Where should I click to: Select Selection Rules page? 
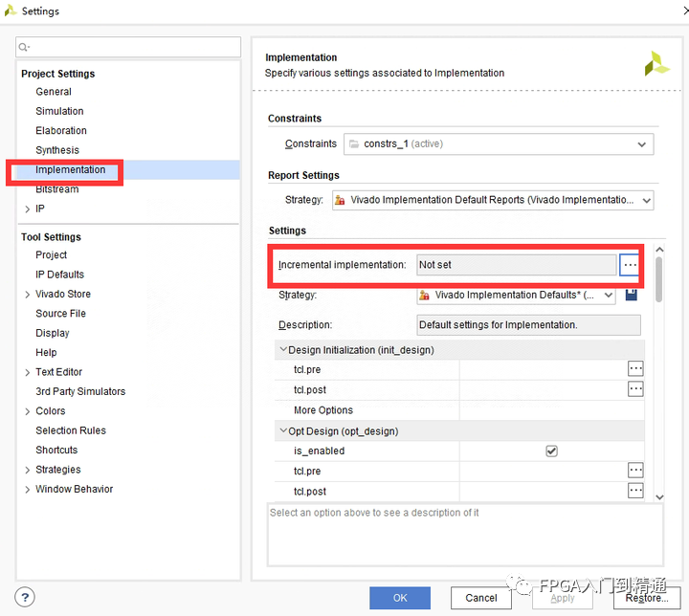71,430
